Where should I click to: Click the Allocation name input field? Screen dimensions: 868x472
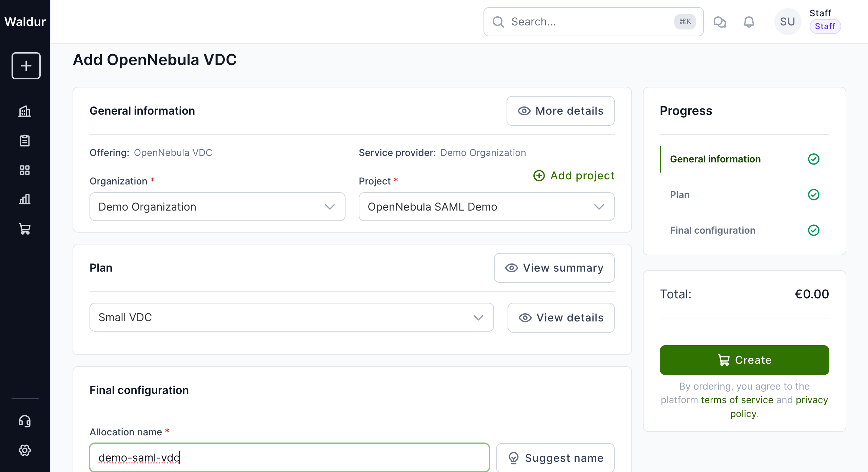point(290,458)
